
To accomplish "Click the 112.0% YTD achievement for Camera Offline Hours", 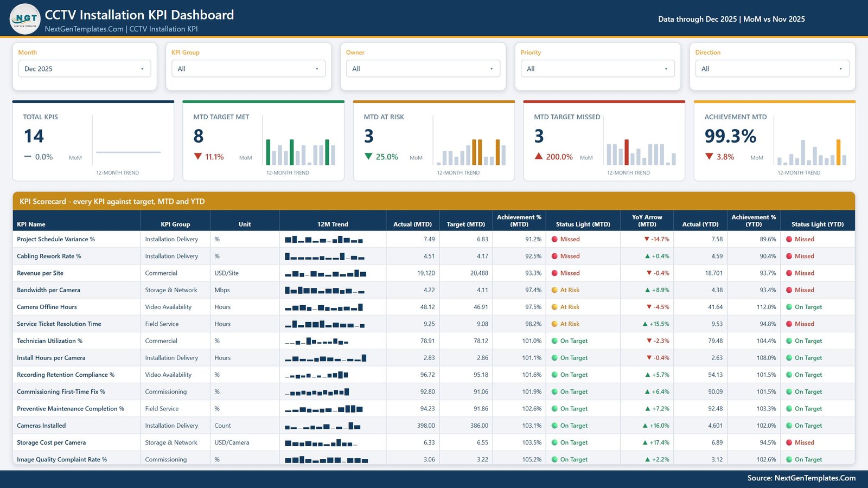I will pos(767,307).
